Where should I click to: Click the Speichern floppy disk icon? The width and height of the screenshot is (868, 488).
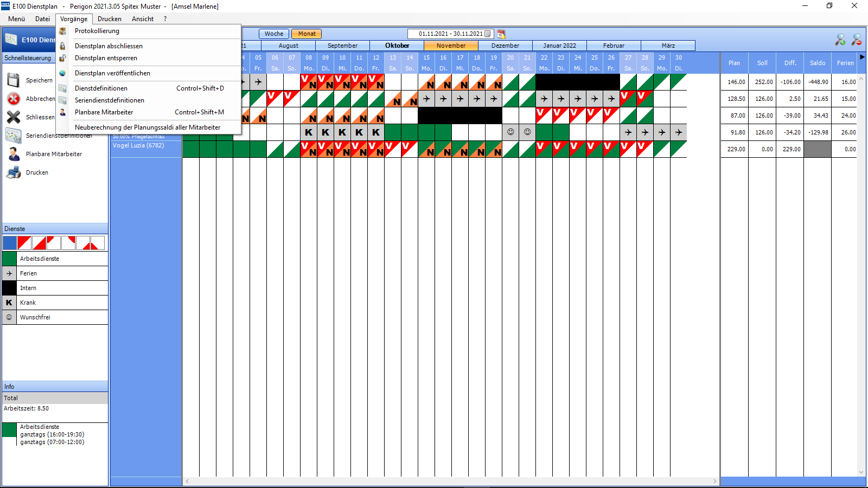(12, 80)
